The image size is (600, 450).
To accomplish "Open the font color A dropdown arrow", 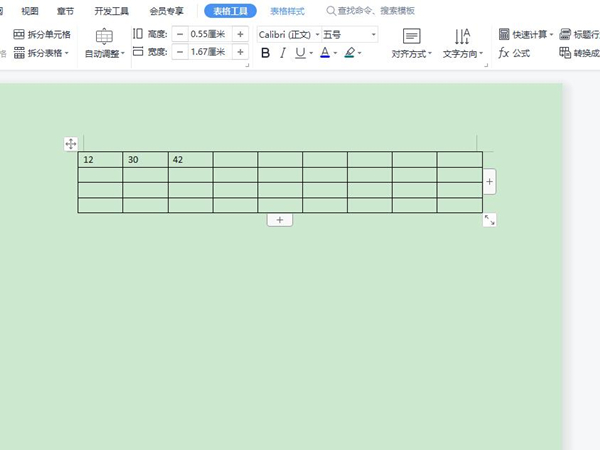I will click(x=335, y=53).
